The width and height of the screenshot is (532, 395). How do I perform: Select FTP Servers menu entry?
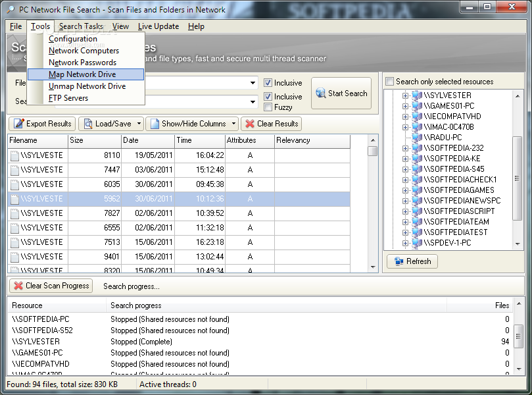[x=85, y=98]
